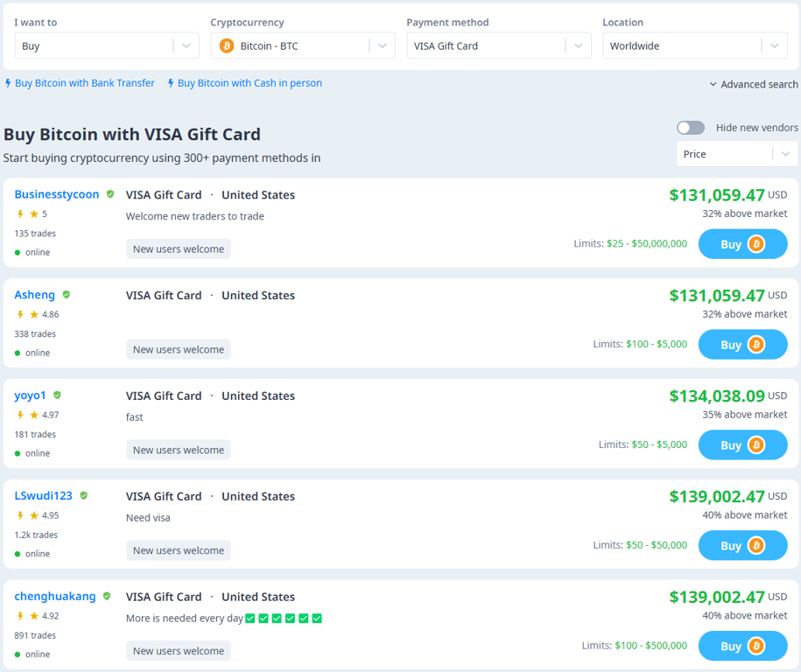Expand the Advanced search options

point(753,84)
